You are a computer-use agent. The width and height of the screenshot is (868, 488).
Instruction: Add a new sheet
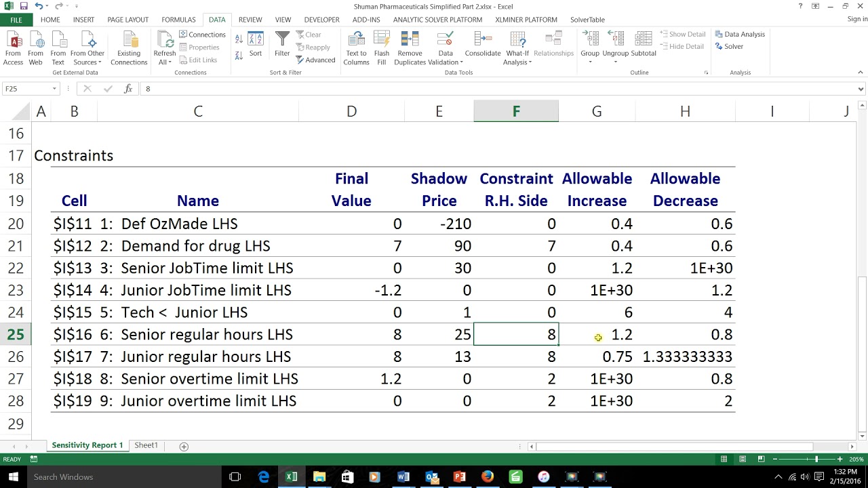[184, 446]
